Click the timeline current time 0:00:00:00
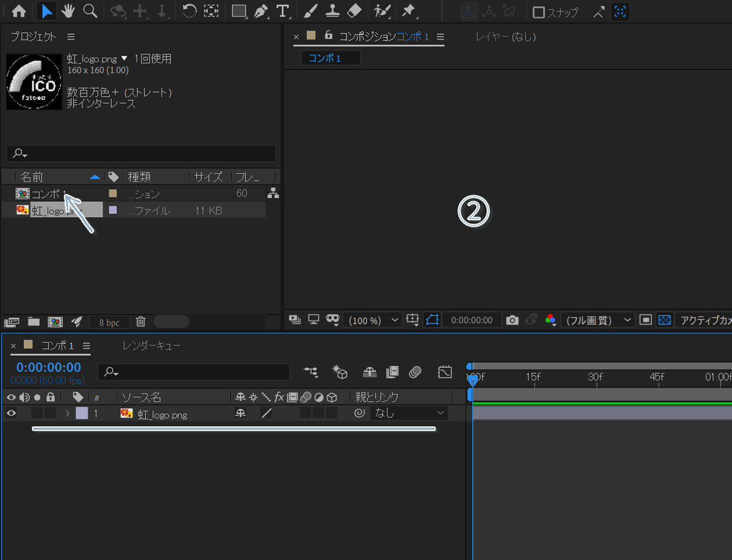Image resolution: width=732 pixels, height=560 pixels. [49, 367]
